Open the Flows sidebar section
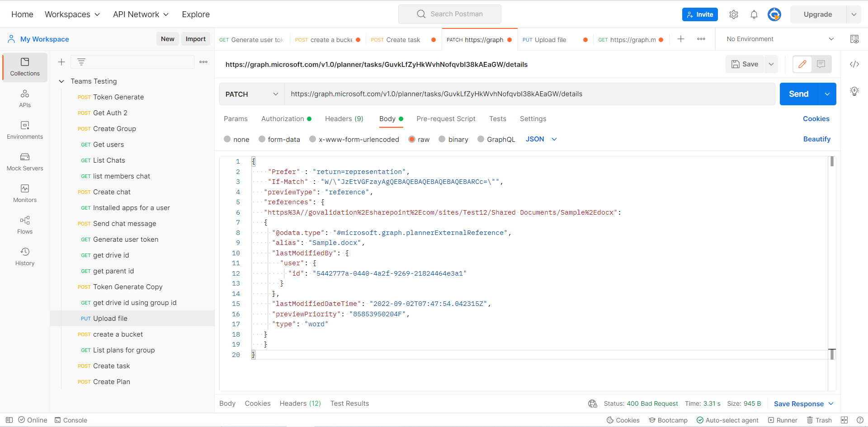 pos(25,225)
